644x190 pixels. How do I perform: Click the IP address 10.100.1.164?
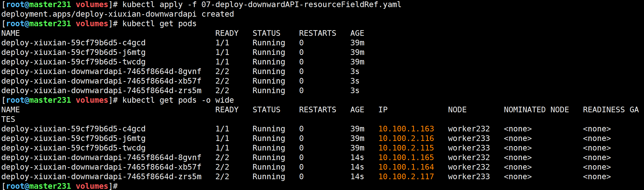tap(406, 167)
